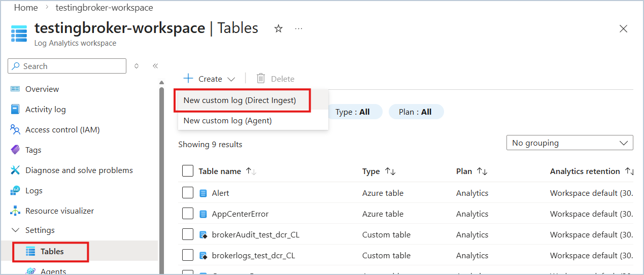
Task: Check the Alert row checkbox
Action: pos(188,193)
